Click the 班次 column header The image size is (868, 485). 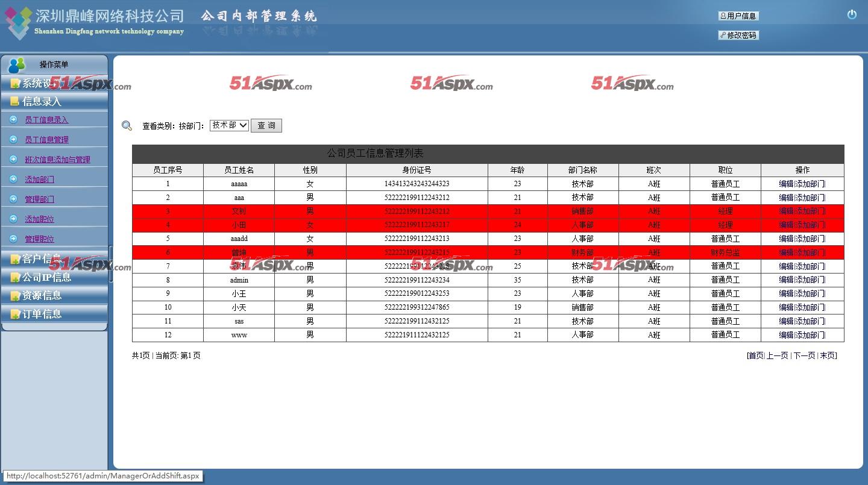[x=654, y=170]
